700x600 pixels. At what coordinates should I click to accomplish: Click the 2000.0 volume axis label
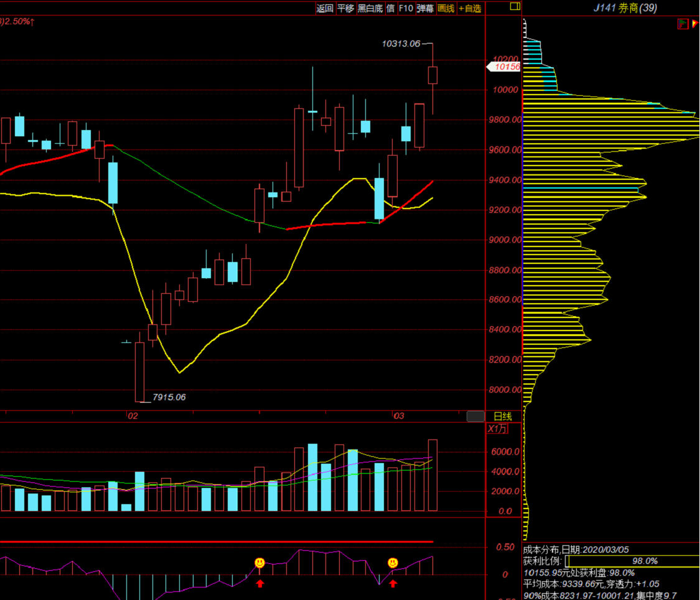click(505, 491)
